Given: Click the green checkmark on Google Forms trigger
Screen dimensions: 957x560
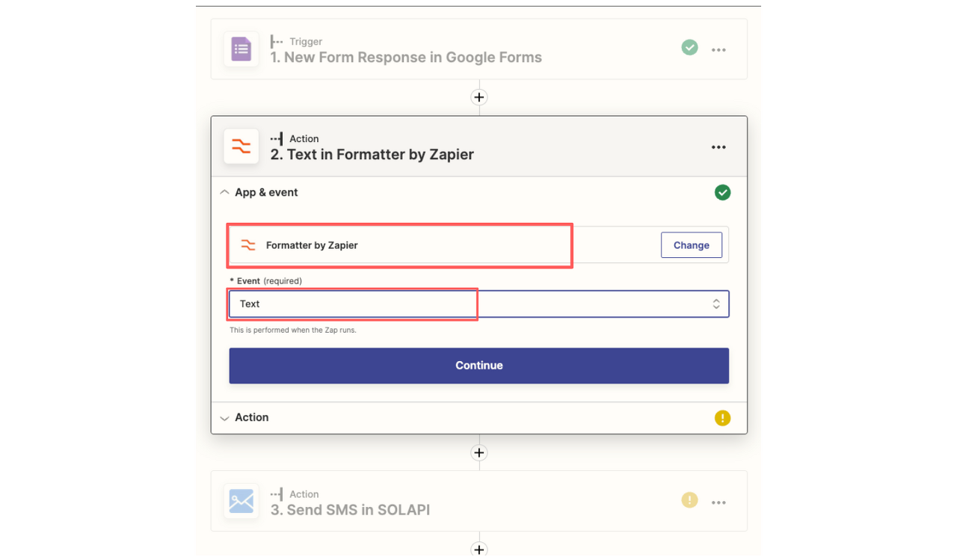Looking at the screenshot, I should click(x=689, y=48).
